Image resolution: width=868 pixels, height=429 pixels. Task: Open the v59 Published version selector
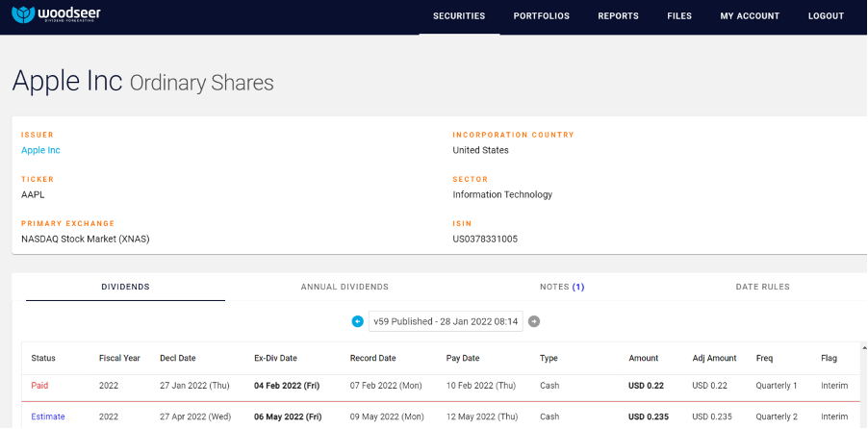[446, 321]
